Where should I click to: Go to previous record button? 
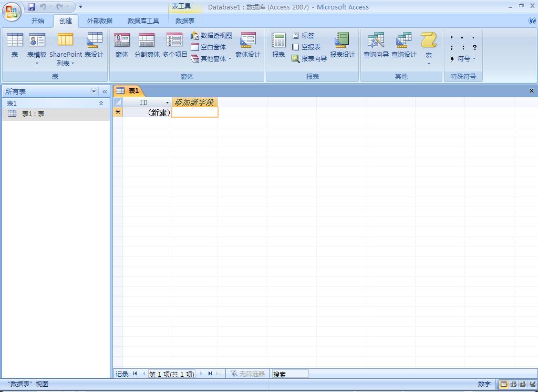(143, 374)
